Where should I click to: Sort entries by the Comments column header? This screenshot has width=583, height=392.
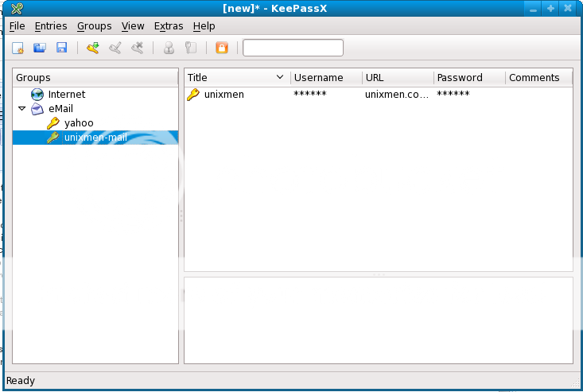point(538,78)
